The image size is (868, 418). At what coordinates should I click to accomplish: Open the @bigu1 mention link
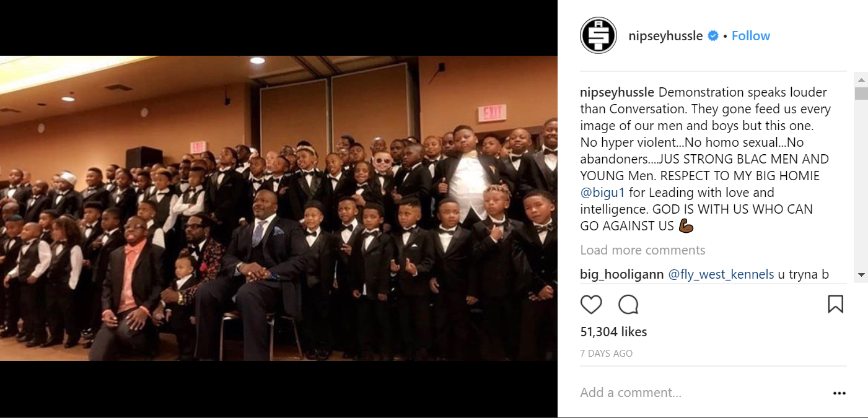pos(602,193)
